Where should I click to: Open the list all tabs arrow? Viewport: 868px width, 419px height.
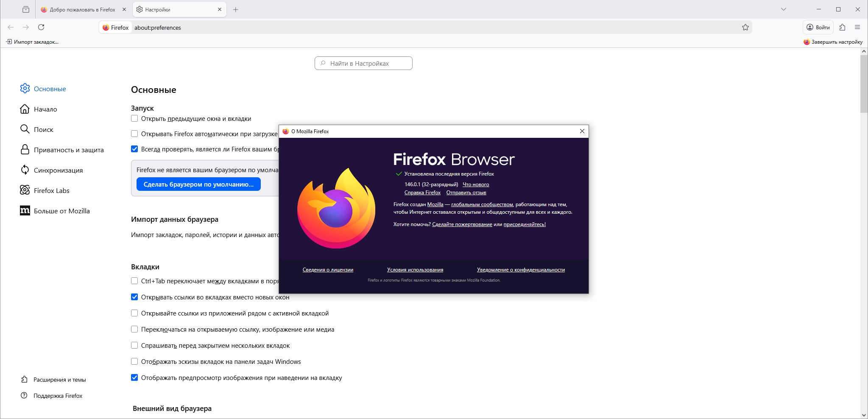[784, 9]
